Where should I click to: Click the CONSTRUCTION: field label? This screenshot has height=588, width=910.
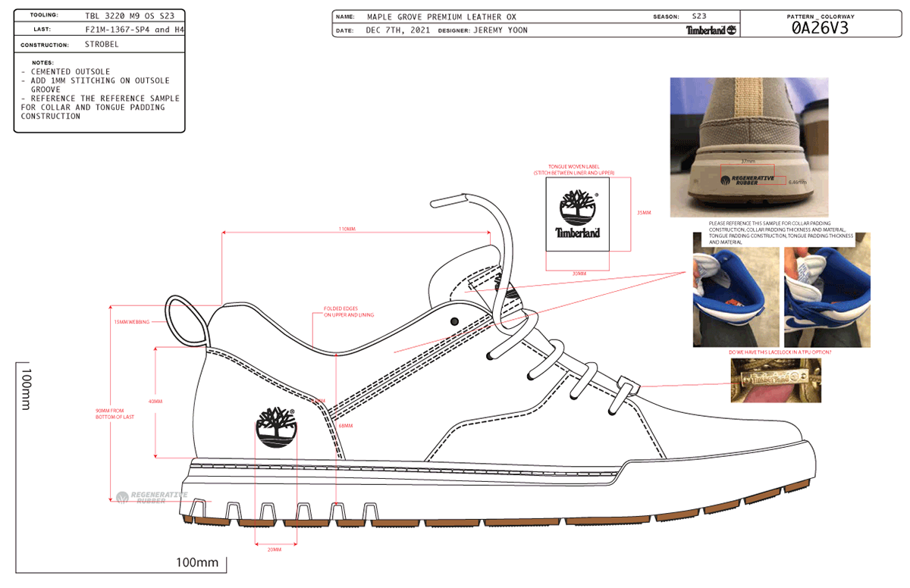coord(44,44)
